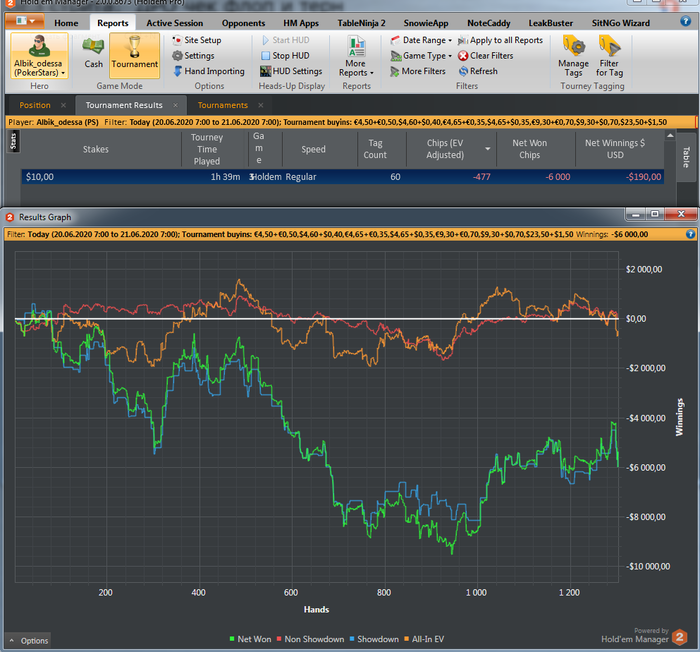Image resolution: width=700 pixels, height=652 pixels.
Task: Close the Tournament Results report tab
Action: pos(175,105)
